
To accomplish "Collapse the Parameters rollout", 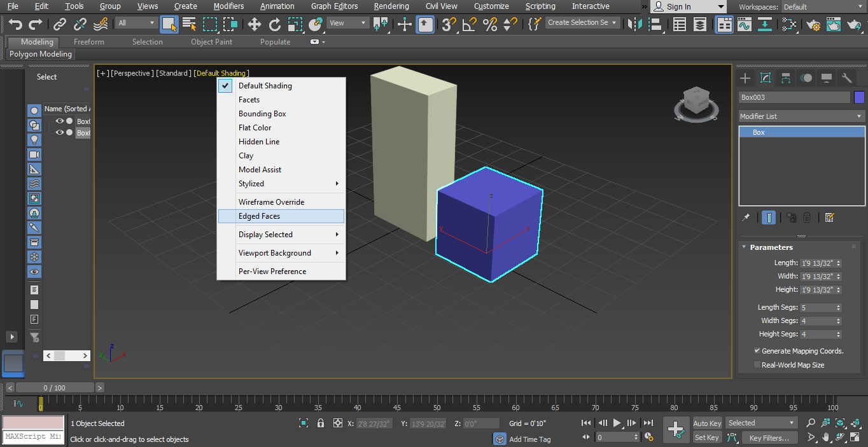I will pyautogui.click(x=771, y=247).
